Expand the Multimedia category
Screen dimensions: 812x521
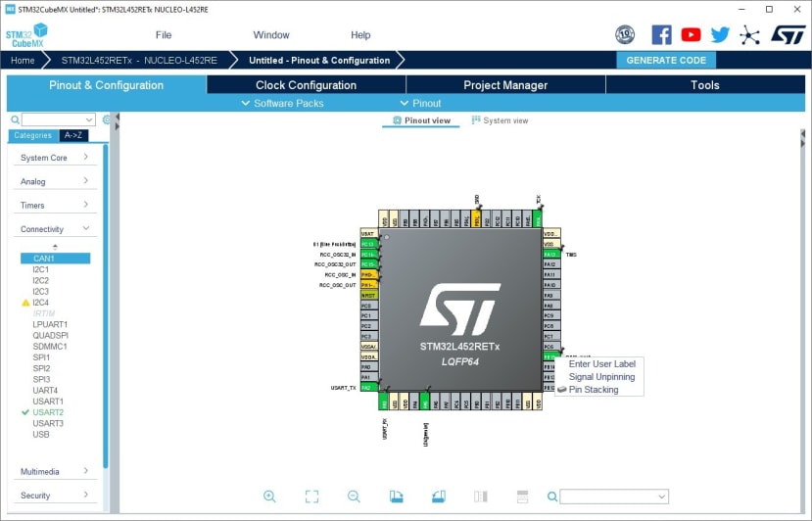point(55,471)
